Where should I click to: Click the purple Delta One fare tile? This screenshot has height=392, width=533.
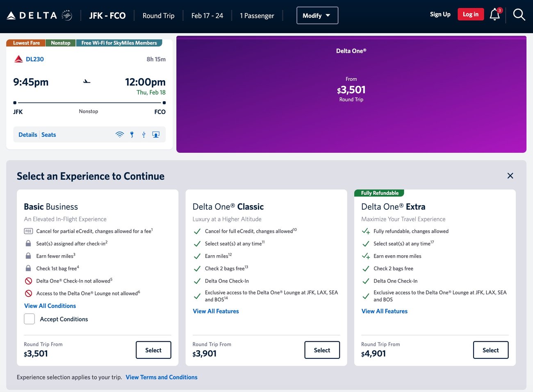[351, 94]
